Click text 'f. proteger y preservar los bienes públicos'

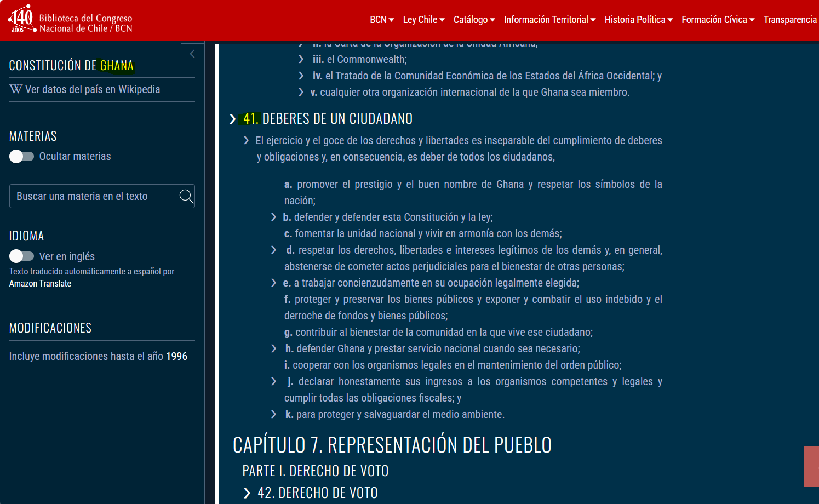click(x=473, y=307)
